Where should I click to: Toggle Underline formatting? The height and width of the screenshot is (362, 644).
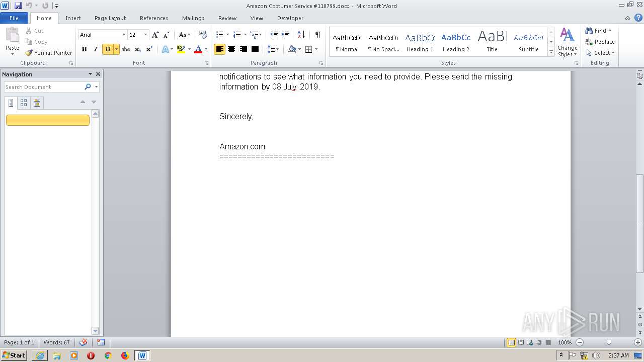point(107,49)
